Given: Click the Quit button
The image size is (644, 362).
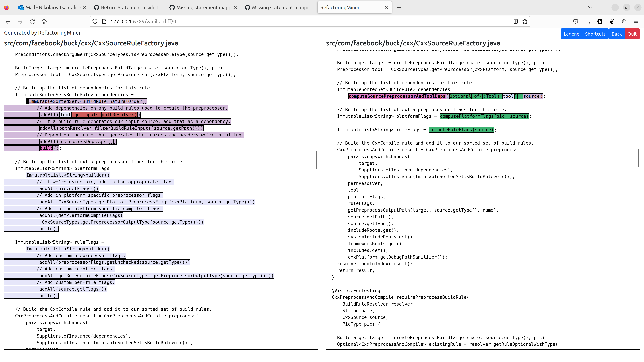Looking at the screenshot, I should point(632,34).
